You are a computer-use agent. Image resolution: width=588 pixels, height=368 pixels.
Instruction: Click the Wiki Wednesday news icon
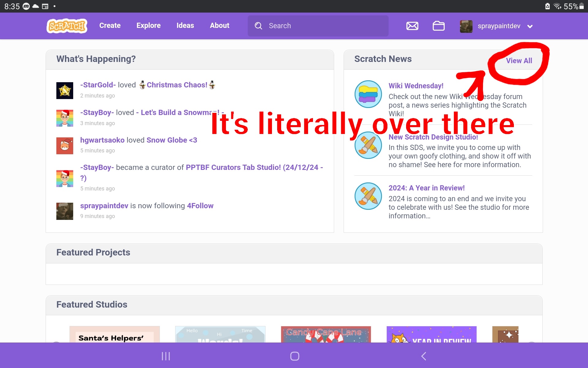[368, 94]
